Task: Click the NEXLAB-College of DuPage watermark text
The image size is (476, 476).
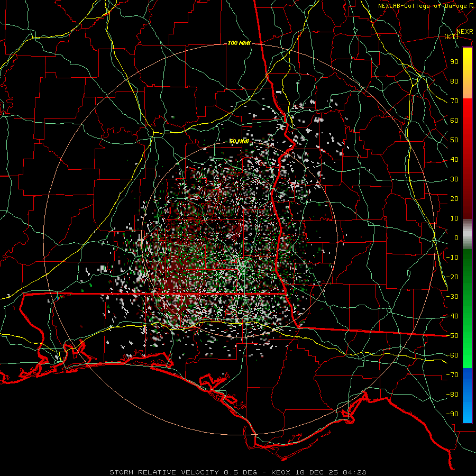Action: point(426,6)
